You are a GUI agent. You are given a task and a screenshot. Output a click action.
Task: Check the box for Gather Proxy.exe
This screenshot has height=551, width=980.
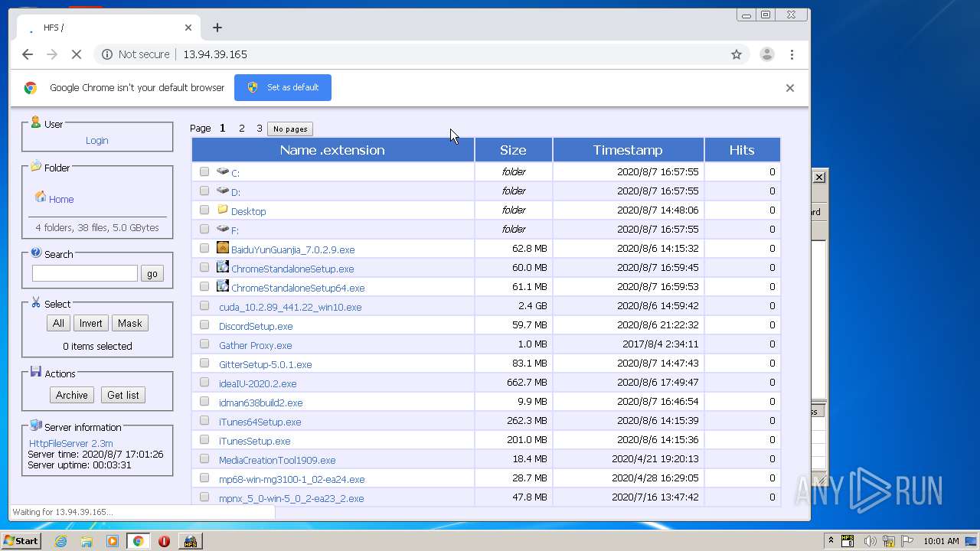[x=204, y=344]
